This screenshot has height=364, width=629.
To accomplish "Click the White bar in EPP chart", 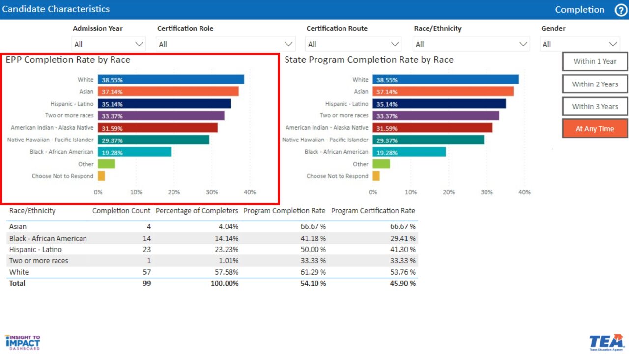I will [171, 80].
